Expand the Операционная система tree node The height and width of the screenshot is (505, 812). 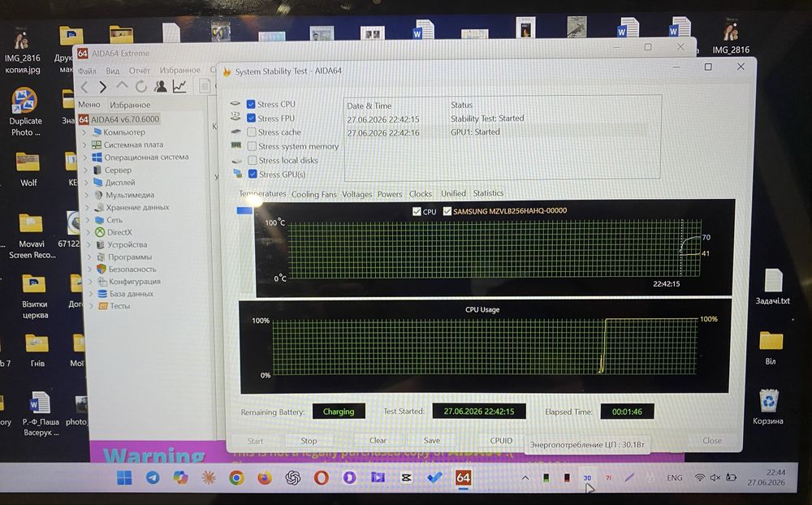click(x=85, y=158)
